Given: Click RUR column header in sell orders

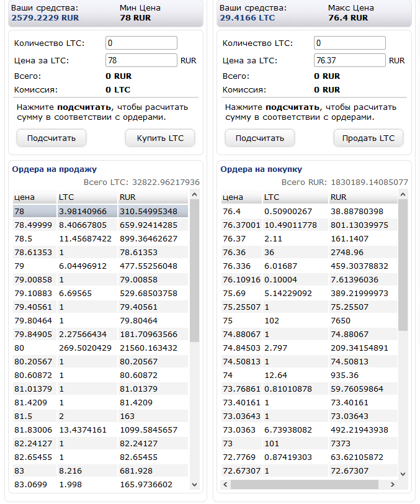Looking at the screenshot, I should pyautogui.click(x=153, y=197).
